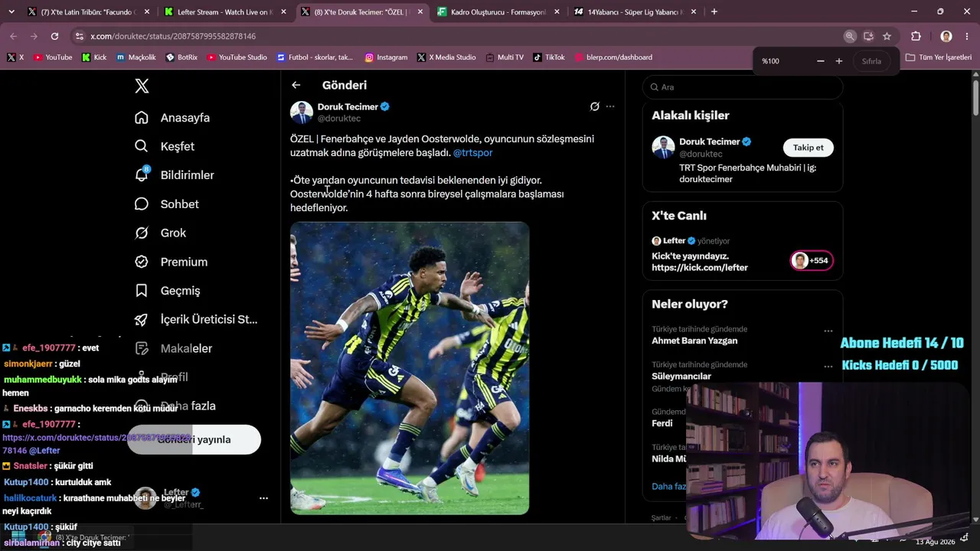
Task: Open the Ferdi trending topic
Action: [662, 423]
